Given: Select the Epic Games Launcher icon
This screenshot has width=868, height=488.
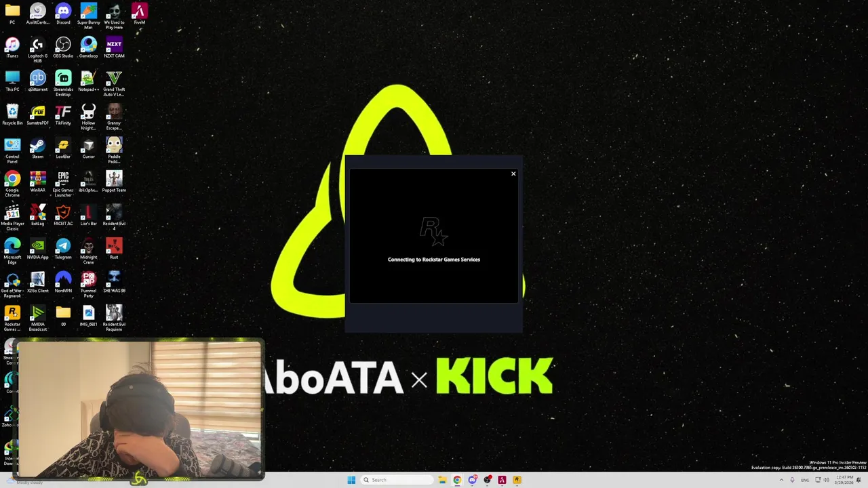Looking at the screenshot, I should pos(63,184).
